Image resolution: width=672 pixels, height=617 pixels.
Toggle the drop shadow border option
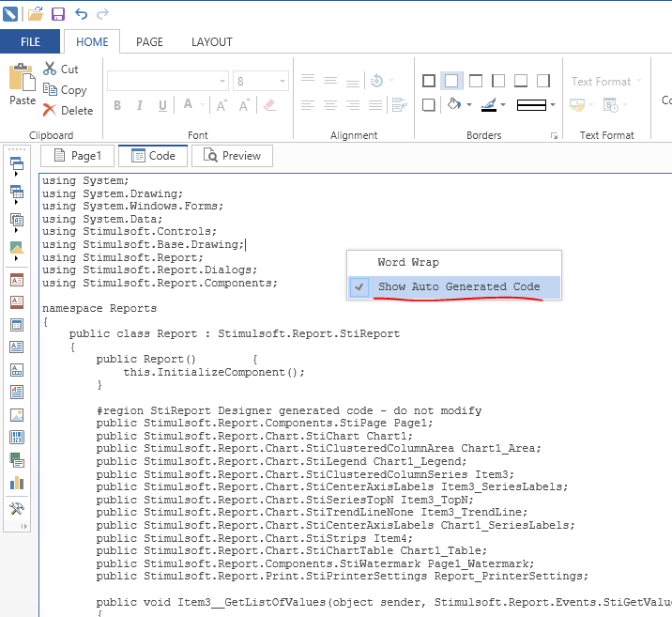tap(429, 105)
